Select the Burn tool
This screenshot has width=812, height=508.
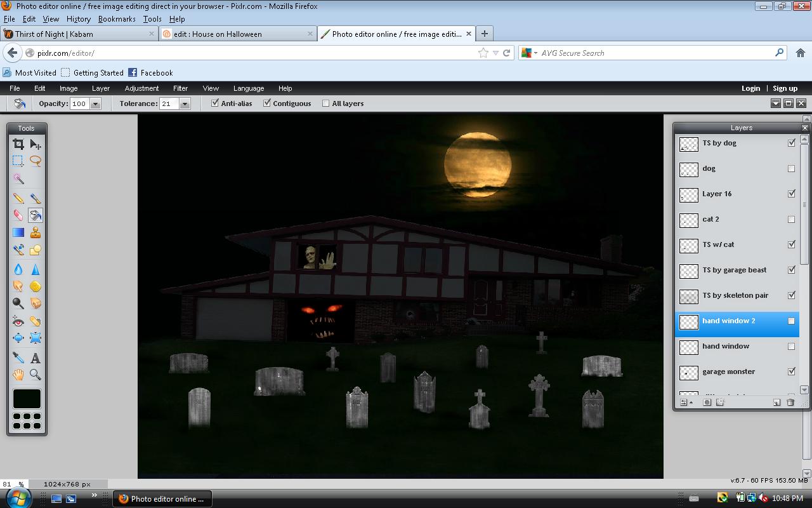pyautogui.click(x=36, y=304)
